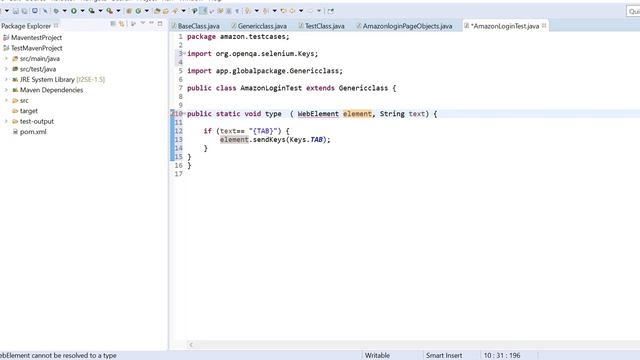Expand the Maven Dependencies node
The width and height of the screenshot is (640, 360).
click(6, 90)
